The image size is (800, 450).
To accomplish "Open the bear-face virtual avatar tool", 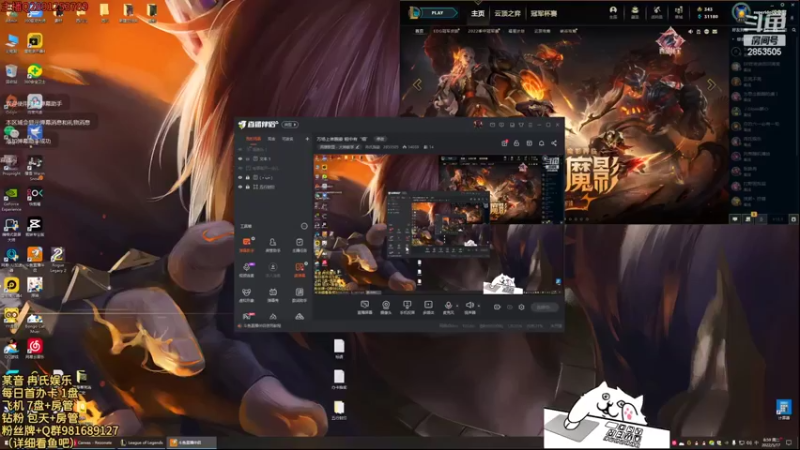I will coord(246,294).
